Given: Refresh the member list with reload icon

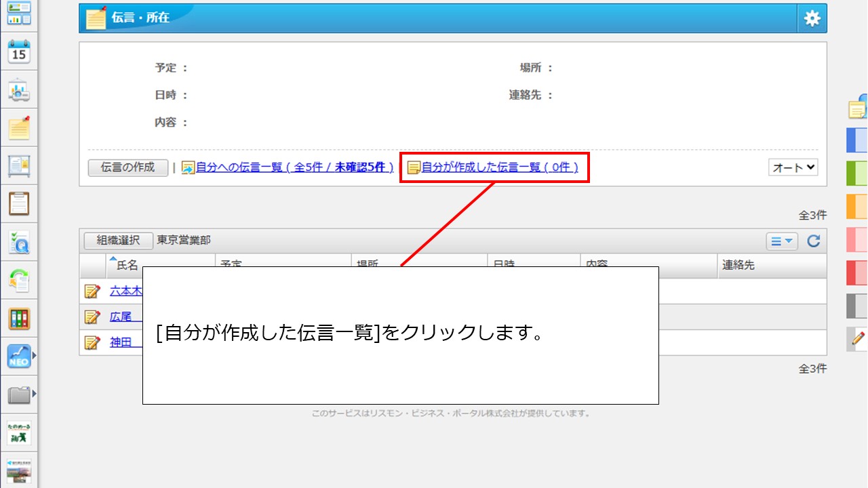Looking at the screenshot, I should click(x=814, y=241).
